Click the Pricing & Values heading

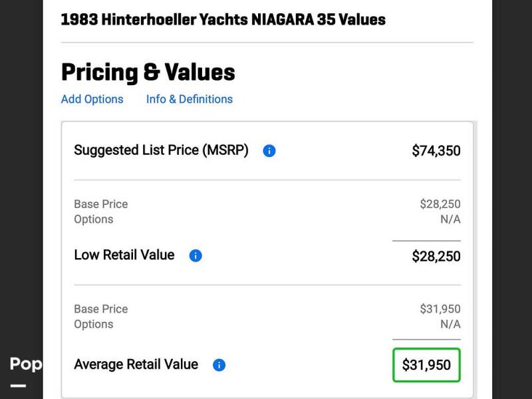pyautogui.click(x=148, y=72)
